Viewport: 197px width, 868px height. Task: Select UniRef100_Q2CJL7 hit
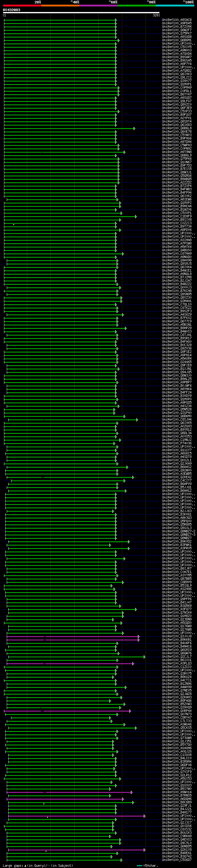[x=177, y=657]
